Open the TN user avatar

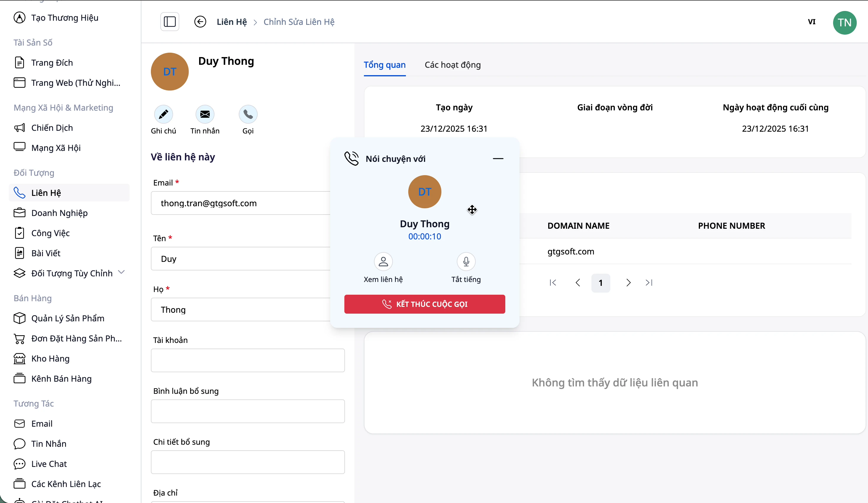pyautogui.click(x=844, y=22)
